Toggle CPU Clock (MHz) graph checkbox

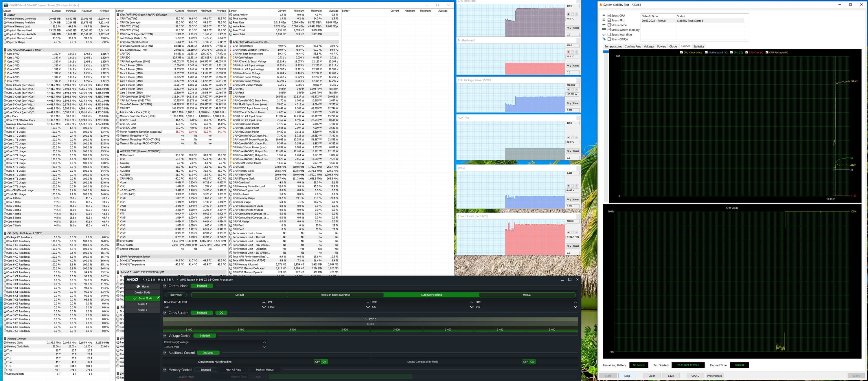coord(681,52)
